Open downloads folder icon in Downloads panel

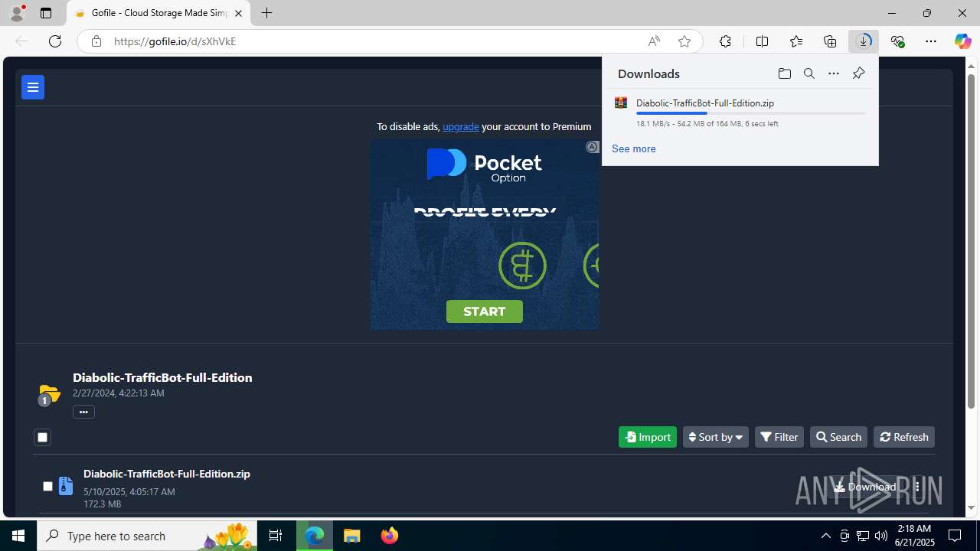[784, 73]
